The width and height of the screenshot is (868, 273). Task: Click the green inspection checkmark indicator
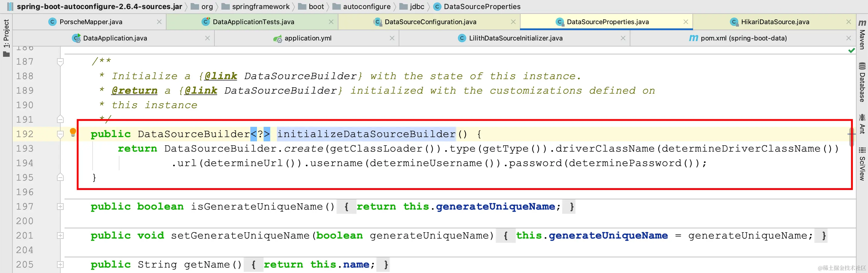[x=851, y=50]
